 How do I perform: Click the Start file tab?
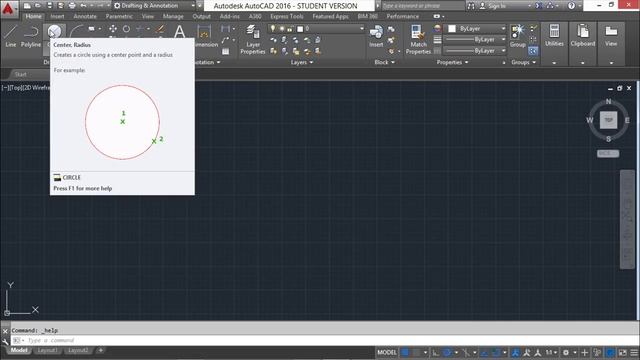(20, 74)
